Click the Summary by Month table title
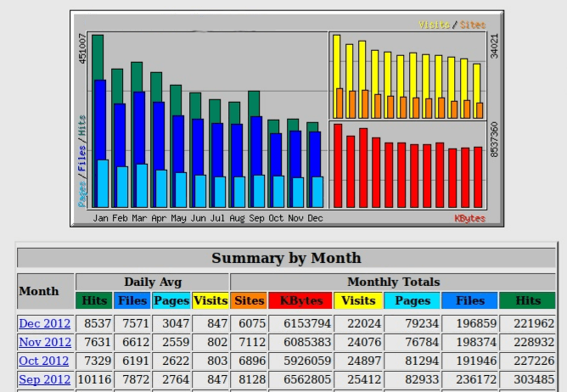The image size is (567, 392). pos(286,258)
